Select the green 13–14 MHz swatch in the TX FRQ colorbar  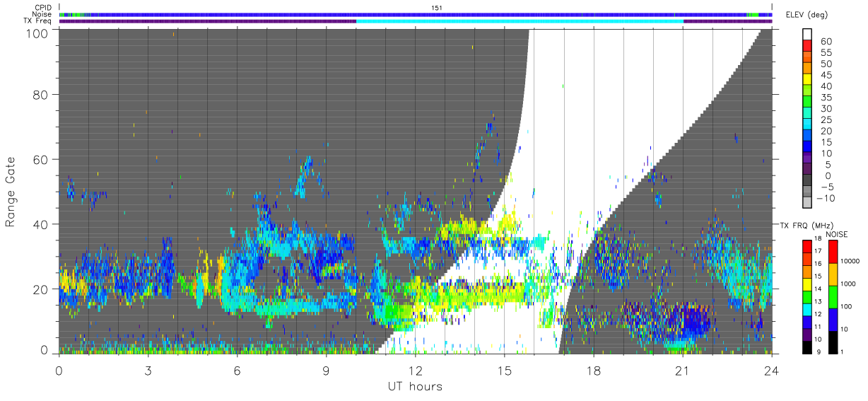[807, 296]
